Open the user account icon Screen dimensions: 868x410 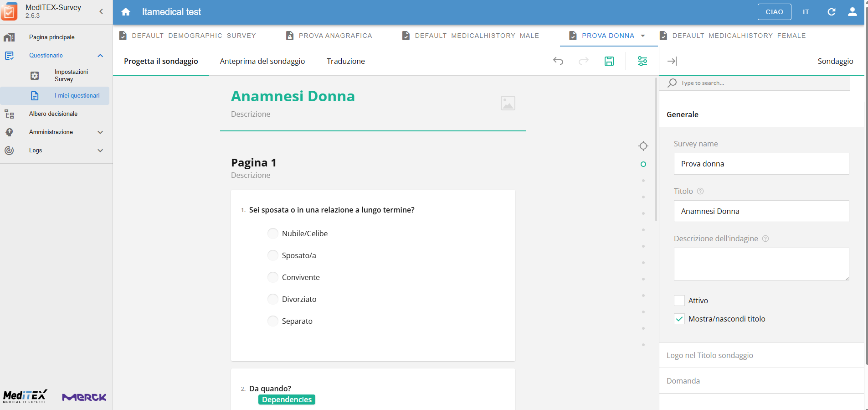click(853, 12)
